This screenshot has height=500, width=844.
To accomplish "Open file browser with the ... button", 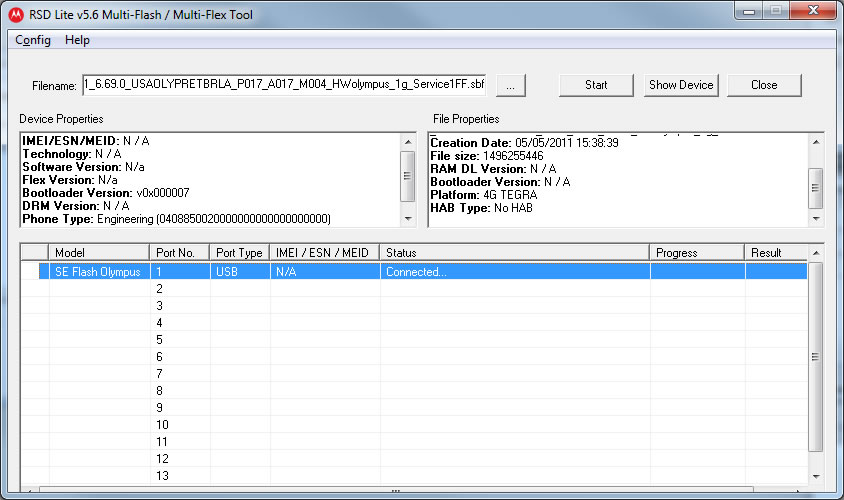I will tap(510, 85).
